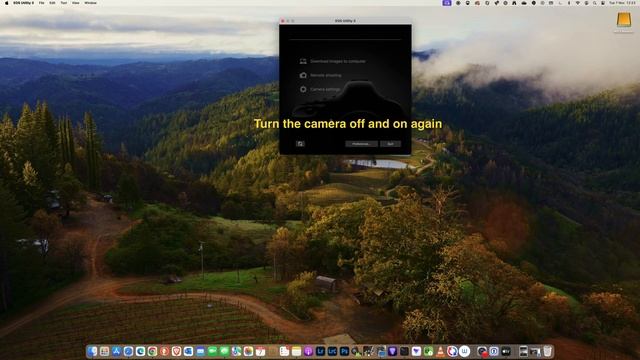Open the Trash in the dock
The image size is (640, 360).
coord(547,351)
